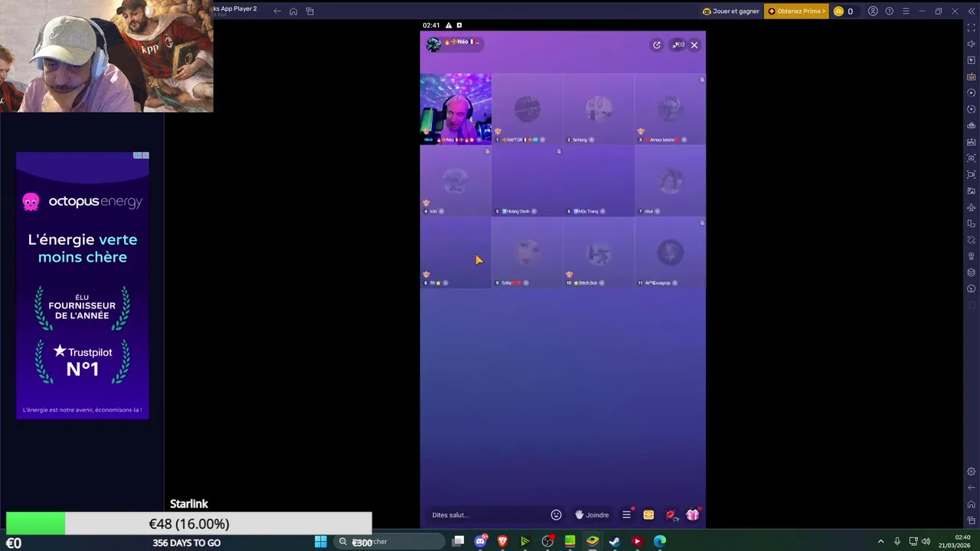Open Microsoft Edge in taskbar

coord(659,542)
